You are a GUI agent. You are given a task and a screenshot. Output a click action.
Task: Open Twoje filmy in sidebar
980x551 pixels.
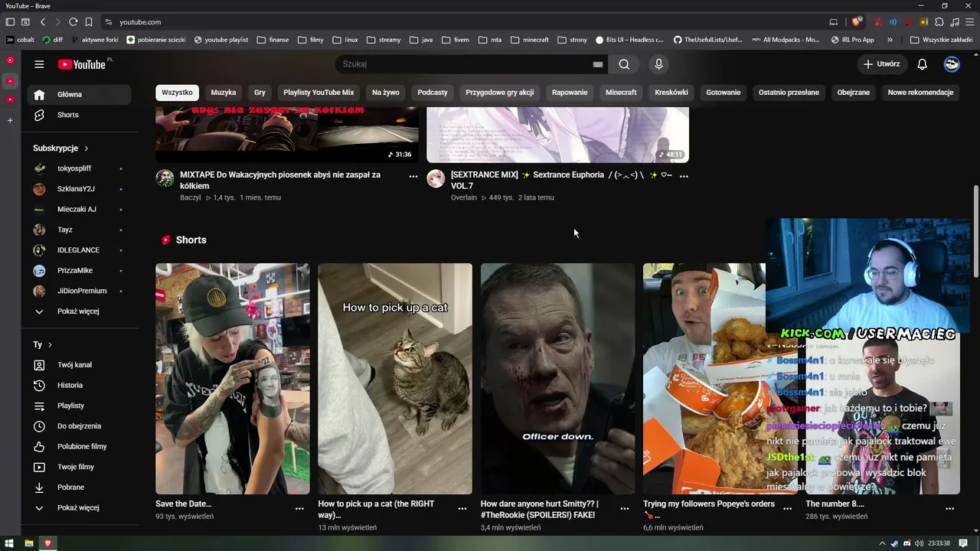pos(80,467)
